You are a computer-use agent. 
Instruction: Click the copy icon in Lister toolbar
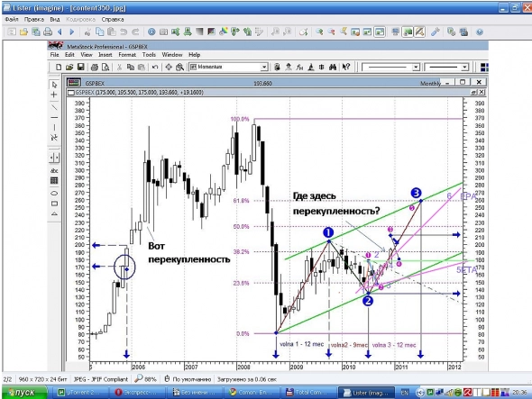99,32
